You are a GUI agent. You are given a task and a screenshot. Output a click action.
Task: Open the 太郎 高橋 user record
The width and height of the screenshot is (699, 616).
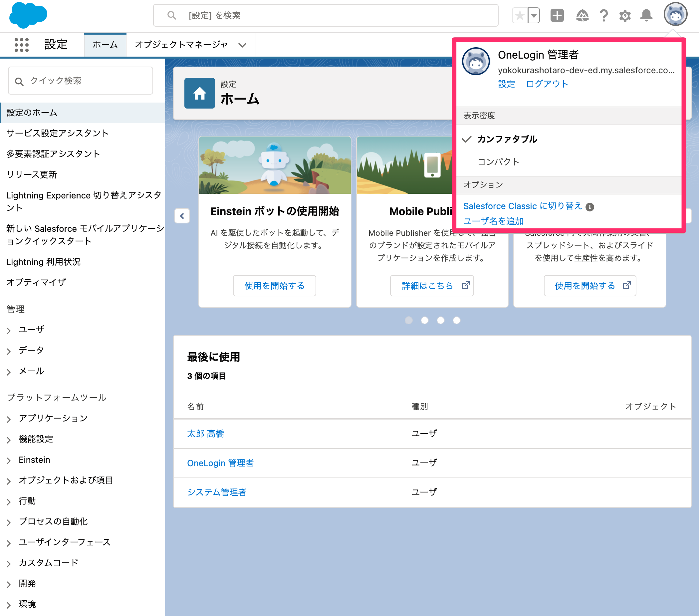tap(205, 434)
